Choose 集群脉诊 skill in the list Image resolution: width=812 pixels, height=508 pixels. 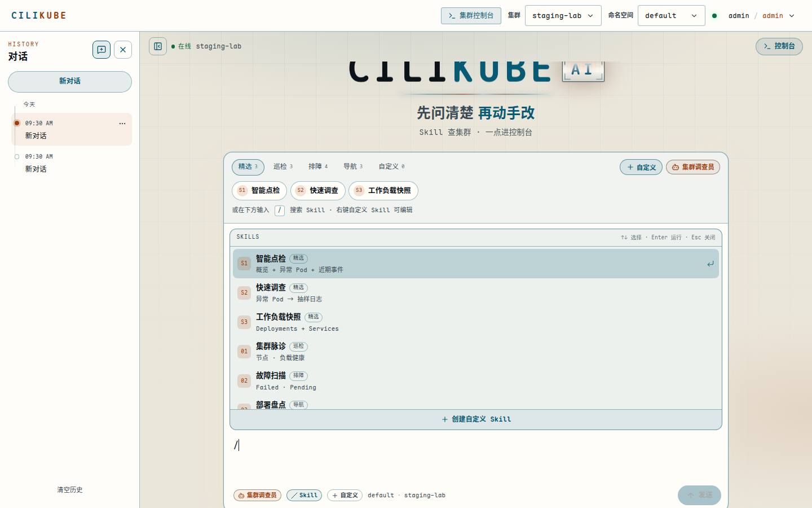point(476,352)
